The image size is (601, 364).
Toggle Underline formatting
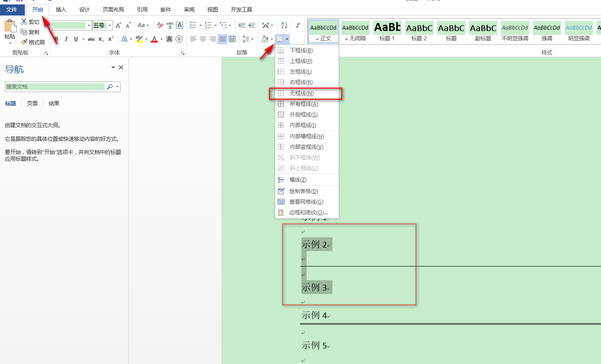pyautogui.click(x=76, y=39)
